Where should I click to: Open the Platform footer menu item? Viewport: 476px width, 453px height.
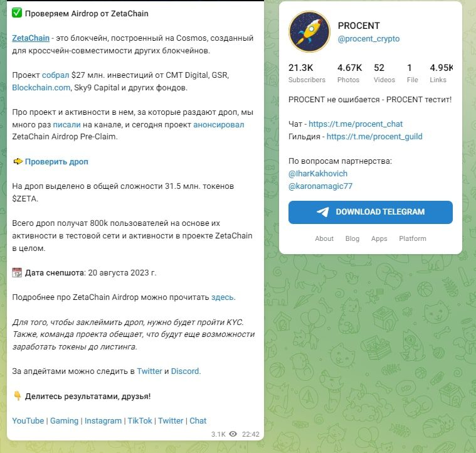click(x=412, y=238)
